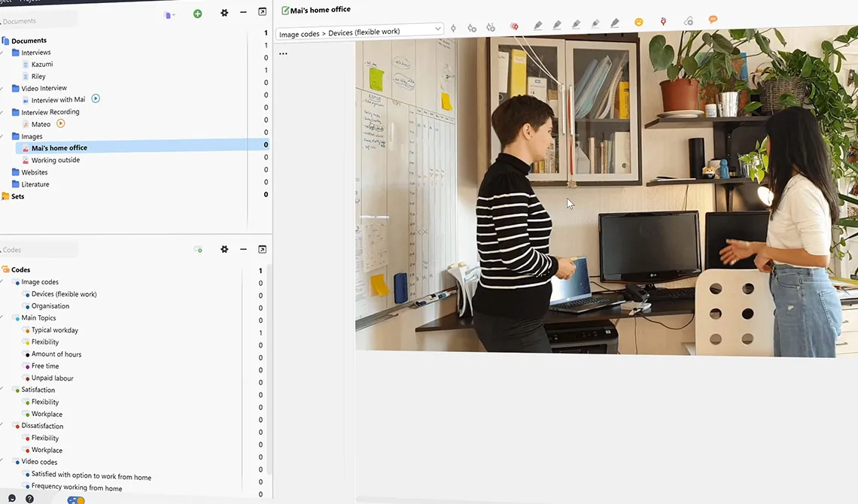Image resolution: width=858 pixels, height=504 pixels.
Task: Undock the Codes panel window
Action: pos(262,249)
